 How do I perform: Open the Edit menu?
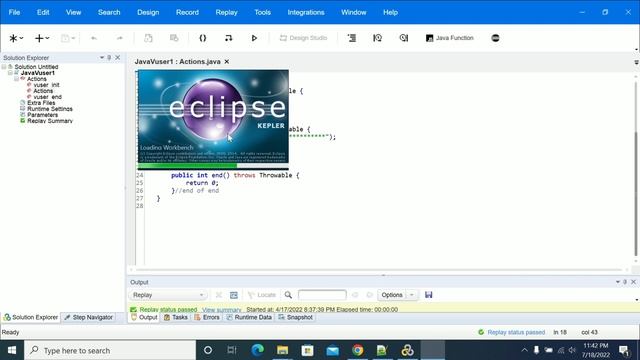pyautogui.click(x=43, y=12)
